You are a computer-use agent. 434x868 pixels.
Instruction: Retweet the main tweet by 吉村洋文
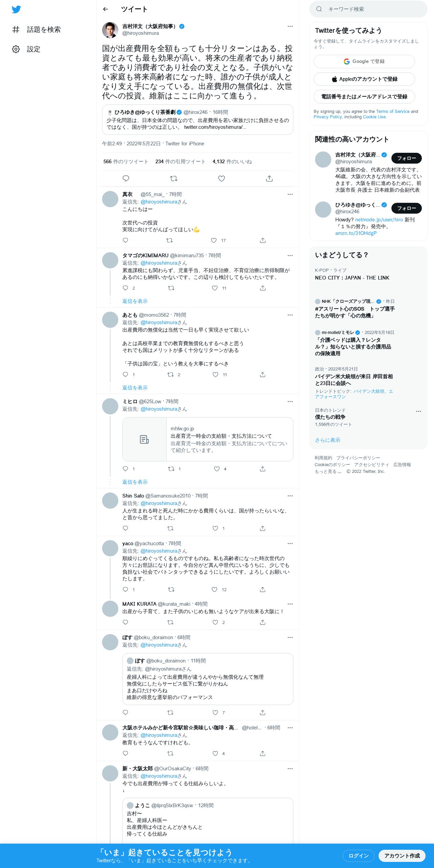coord(174,178)
